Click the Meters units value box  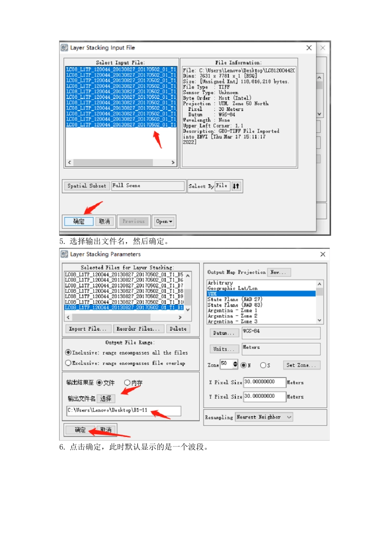click(281, 349)
